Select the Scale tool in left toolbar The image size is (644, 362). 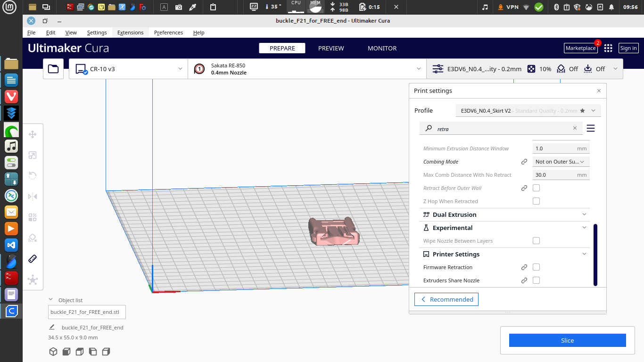(33, 155)
